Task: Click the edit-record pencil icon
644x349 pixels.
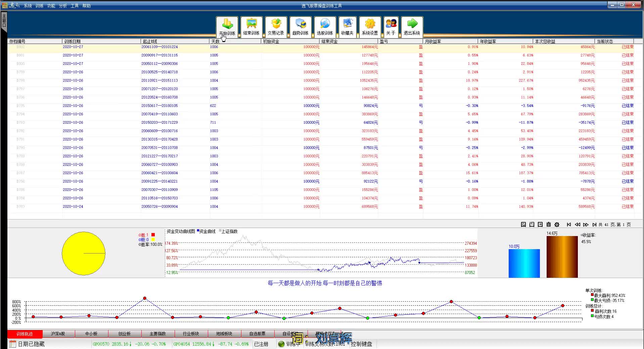Action: pyautogui.click(x=532, y=224)
